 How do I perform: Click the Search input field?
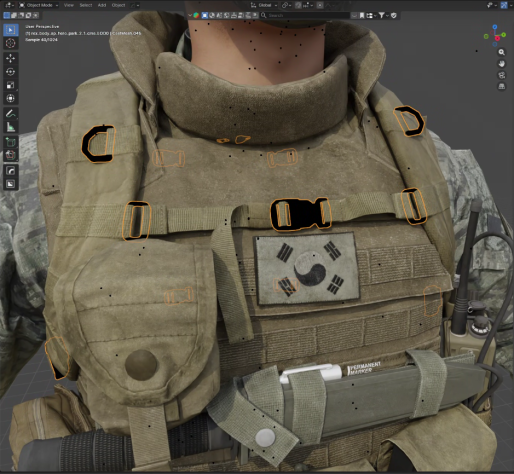coord(305,15)
